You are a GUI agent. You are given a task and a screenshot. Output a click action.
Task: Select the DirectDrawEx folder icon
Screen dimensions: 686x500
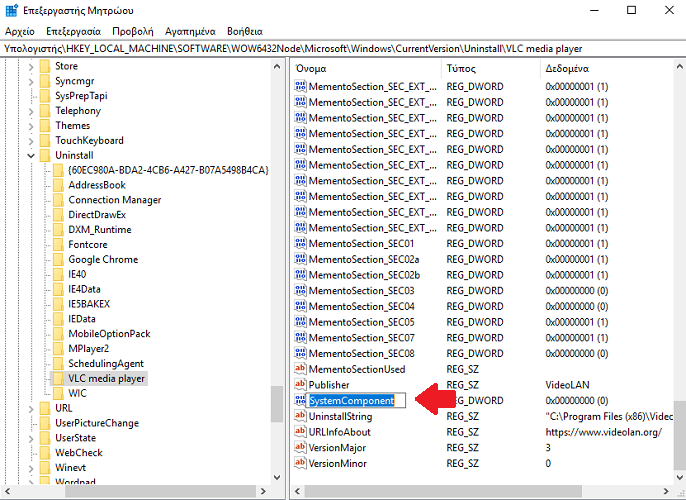(58, 215)
